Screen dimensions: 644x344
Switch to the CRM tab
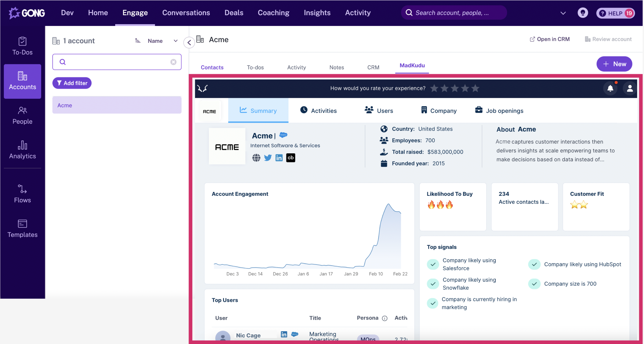[x=373, y=67]
